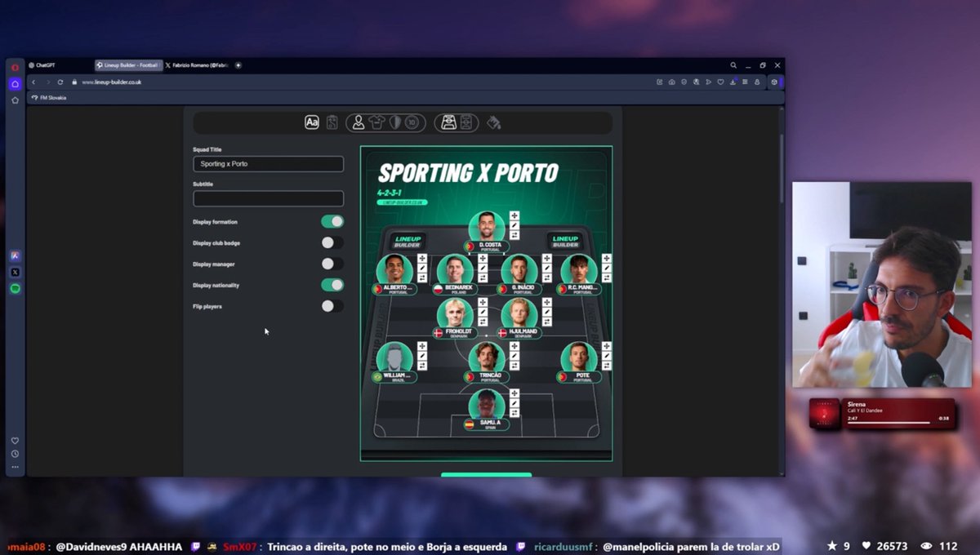Viewport: 980px width, 555px height.
Task: Go back with the browser back arrow
Action: [x=33, y=82]
